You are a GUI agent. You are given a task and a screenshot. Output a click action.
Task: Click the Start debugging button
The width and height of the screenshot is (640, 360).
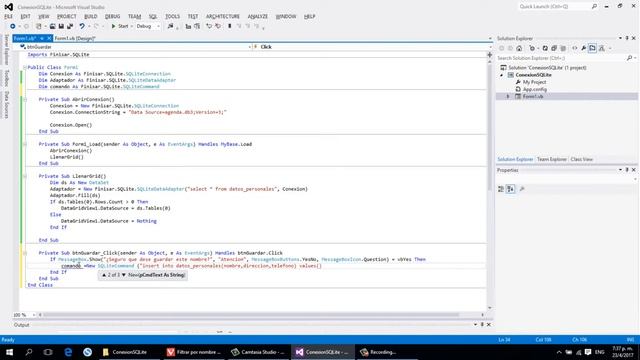(x=120, y=26)
